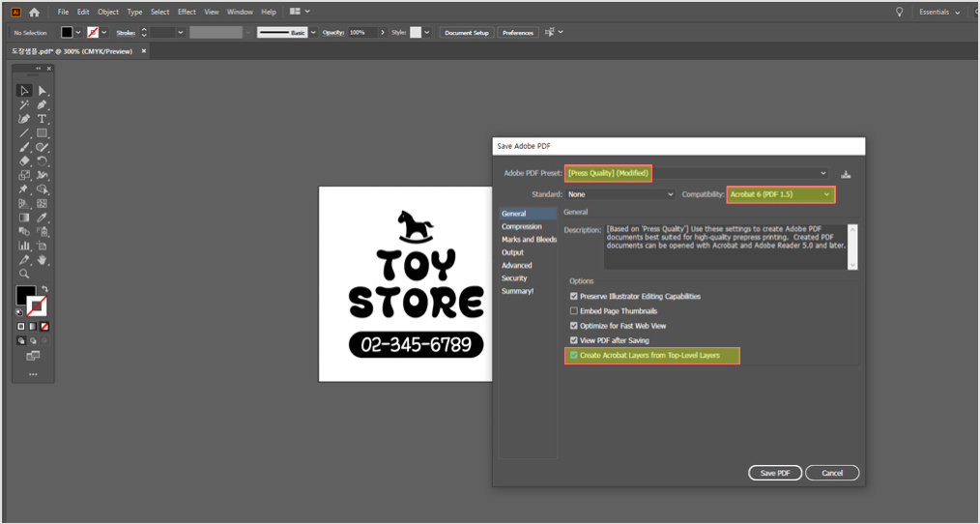Open the Compatibility Acrobat 6 dropdown
Image resolution: width=980 pixels, height=524 pixels.
tap(781, 194)
